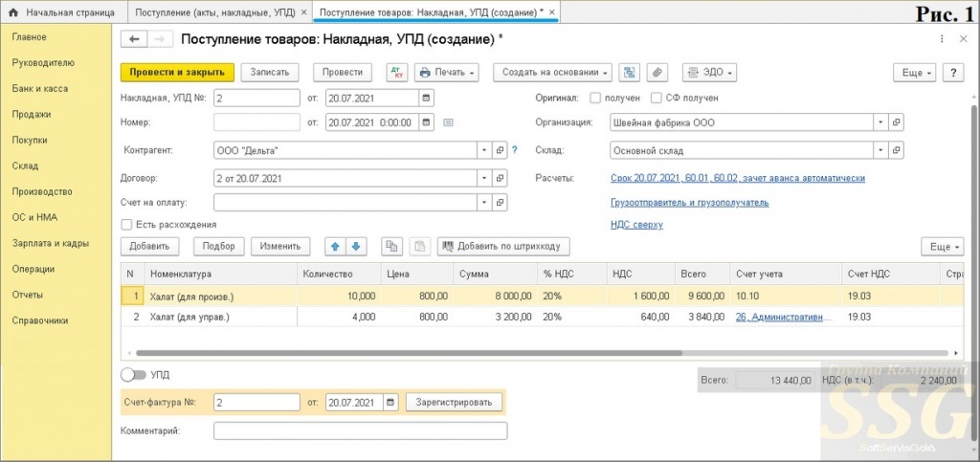Screen dimensions: 980x462
Task: Open Банк и касса section
Action: pos(40,89)
